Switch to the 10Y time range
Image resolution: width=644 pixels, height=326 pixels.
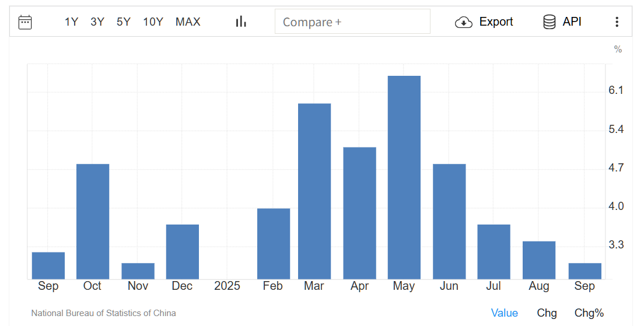click(x=153, y=22)
